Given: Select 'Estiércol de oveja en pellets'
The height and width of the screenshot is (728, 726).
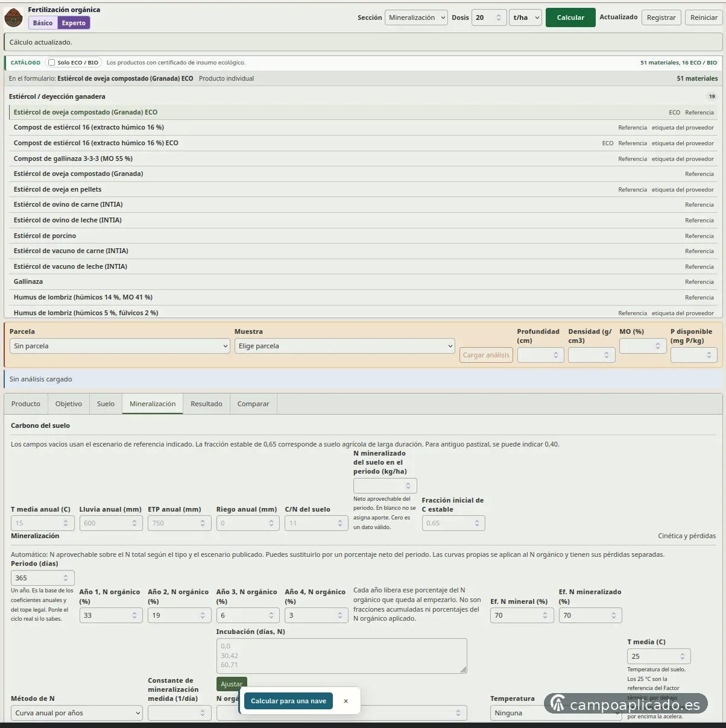Looking at the screenshot, I should click(x=364, y=189).
